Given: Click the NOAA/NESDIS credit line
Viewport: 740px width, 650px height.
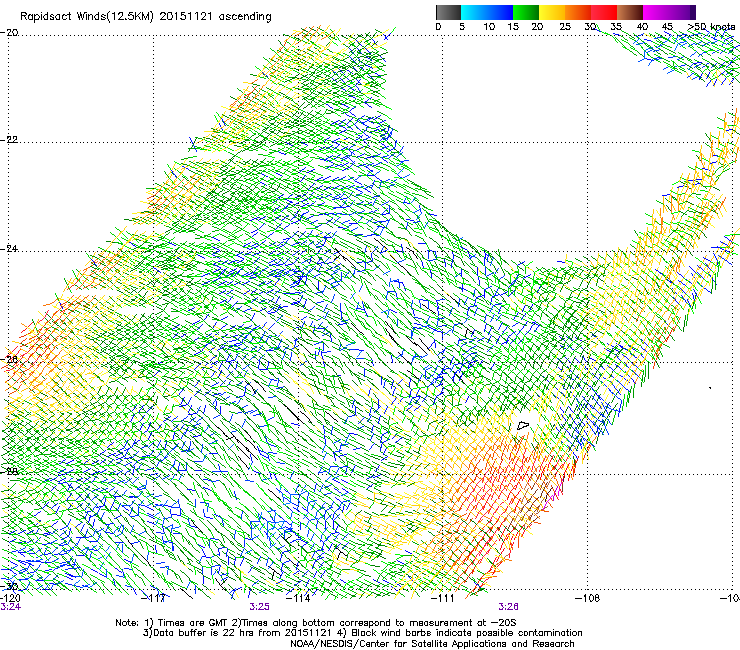Looking at the screenshot, I should click(432, 644).
